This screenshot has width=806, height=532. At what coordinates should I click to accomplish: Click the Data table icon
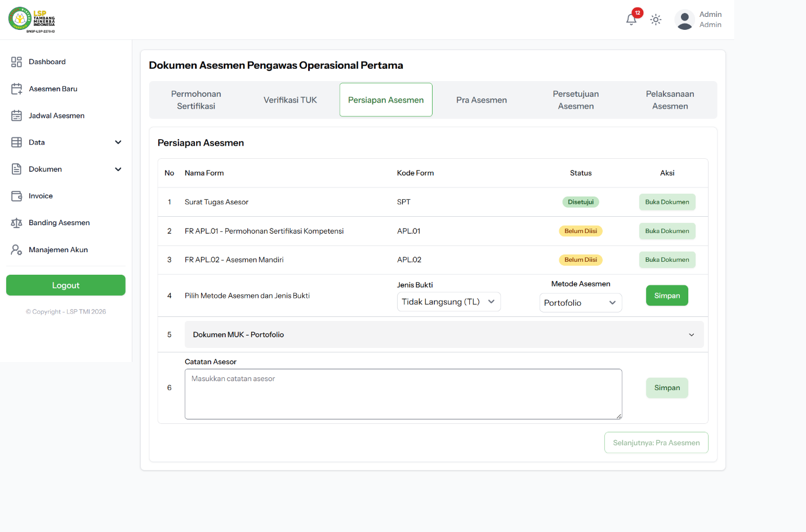pos(16,142)
